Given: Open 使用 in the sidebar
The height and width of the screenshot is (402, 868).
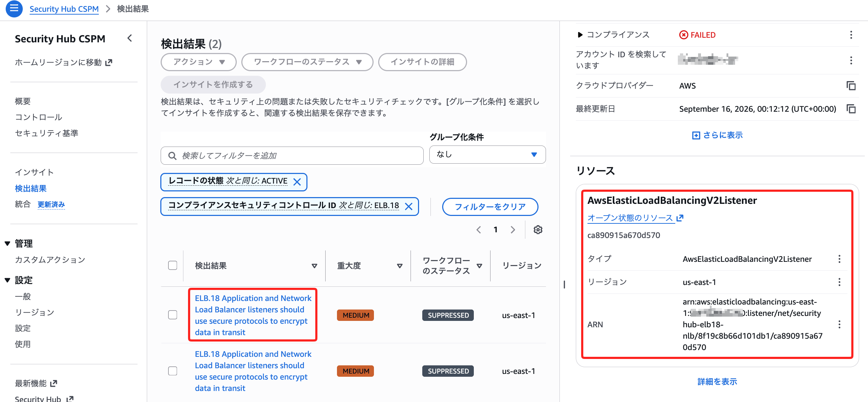Looking at the screenshot, I should (23, 344).
